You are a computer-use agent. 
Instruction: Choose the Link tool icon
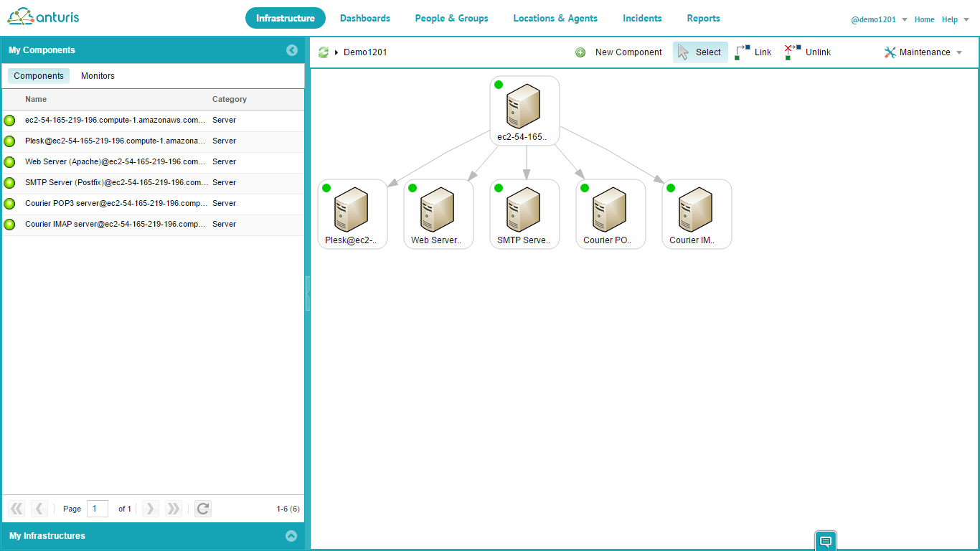click(743, 52)
